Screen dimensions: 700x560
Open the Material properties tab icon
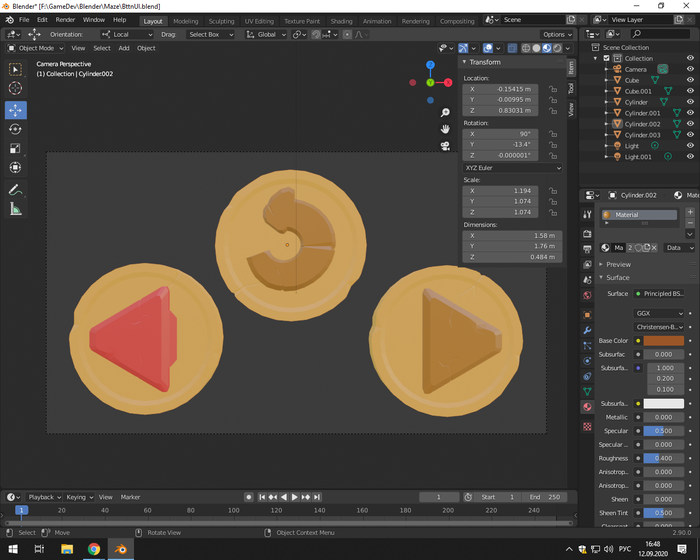pos(587,407)
